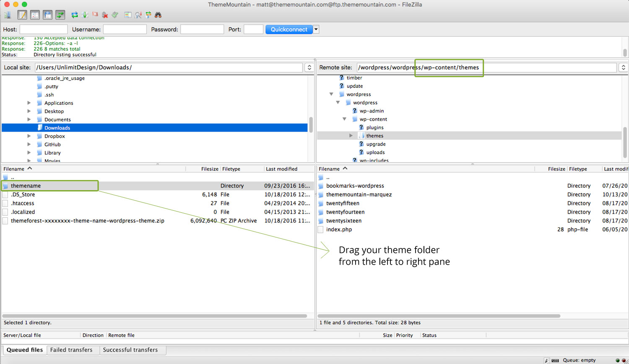
Task: Select the themename directory in local list
Action: [x=157, y=186]
